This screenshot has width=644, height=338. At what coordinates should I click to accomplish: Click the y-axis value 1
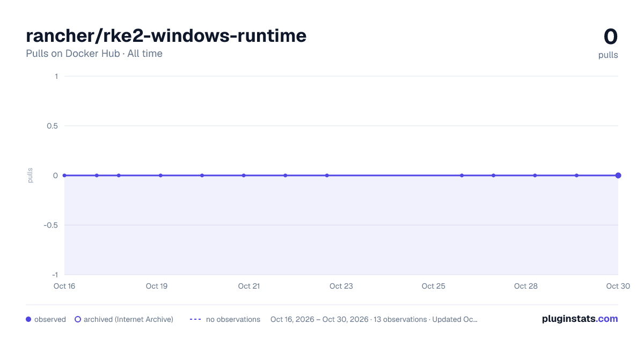click(56, 76)
